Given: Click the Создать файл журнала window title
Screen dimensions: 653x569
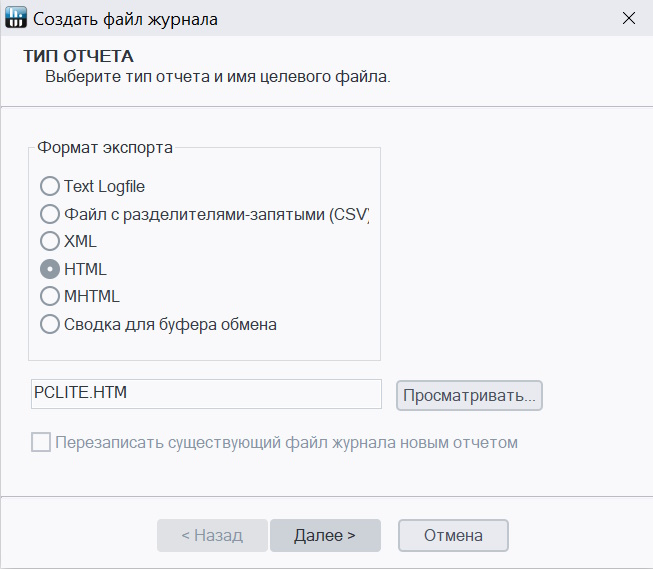Looking at the screenshot, I should (x=125, y=18).
